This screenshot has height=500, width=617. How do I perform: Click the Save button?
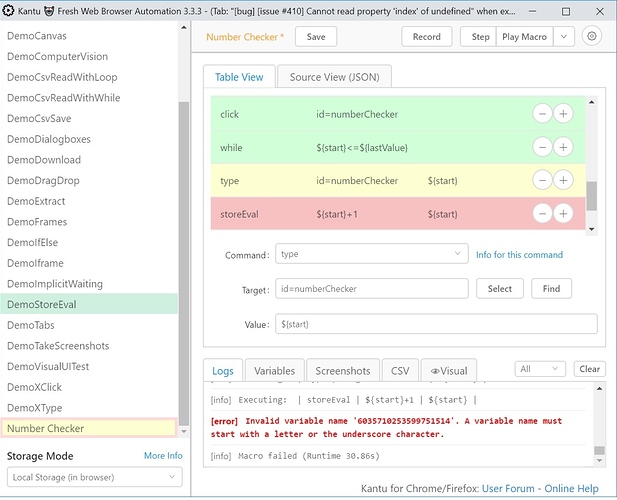[316, 37]
